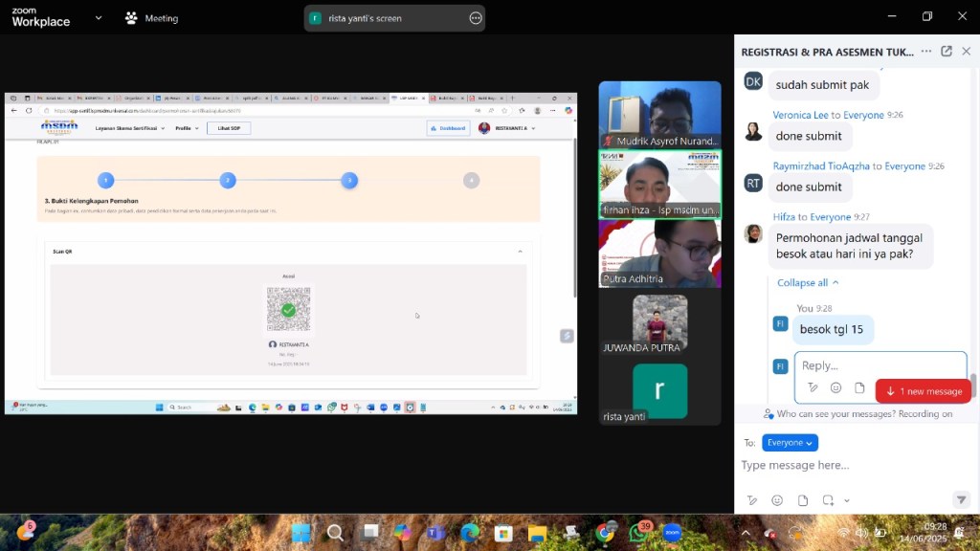Open WhatsApp from the Windows taskbar
The width and height of the screenshot is (980, 551).
(638, 533)
